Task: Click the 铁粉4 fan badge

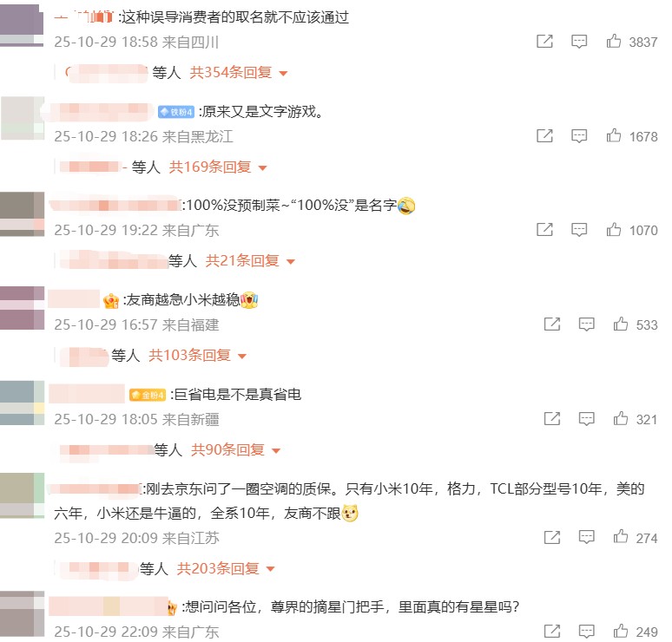Action: [x=176, y=112]
